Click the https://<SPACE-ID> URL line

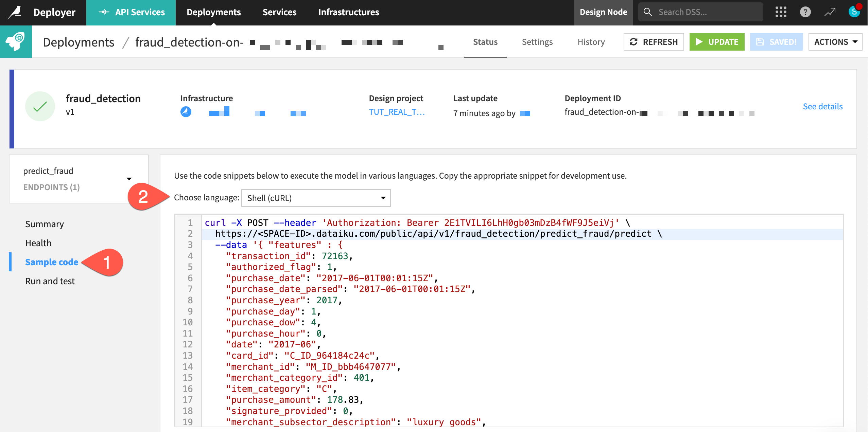coord(438,234)
